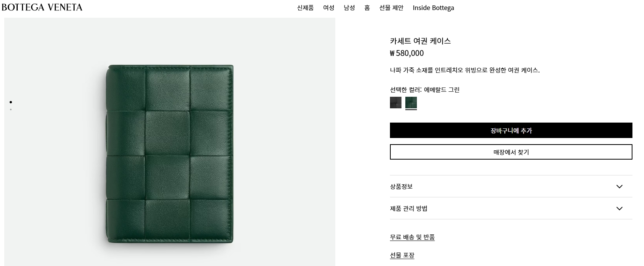Select the second image pagination dot
The height and width of the screenshot is (266, 644).
click(11, 109)
